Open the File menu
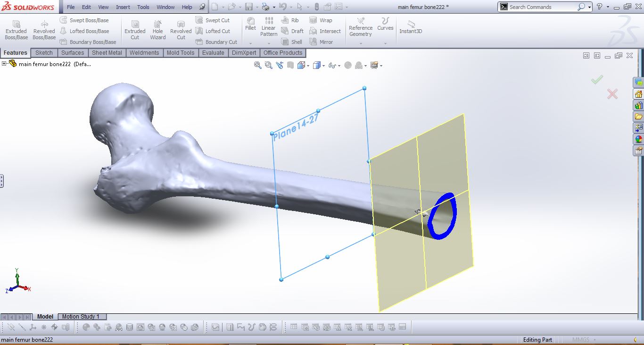The width and height of the screenshot is (644, 345). pyautogui.click(x=71, y=7)
